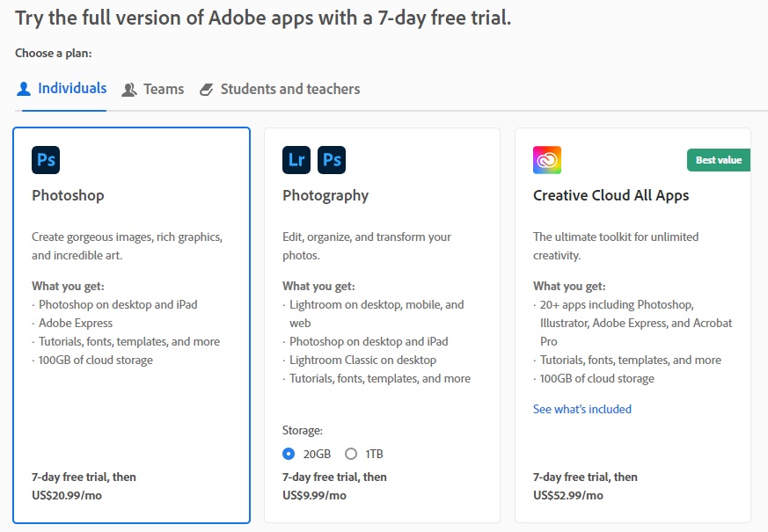768x532 pixels.
Task: Click the Ps icon in Photography card
Action: click(332, 160)
